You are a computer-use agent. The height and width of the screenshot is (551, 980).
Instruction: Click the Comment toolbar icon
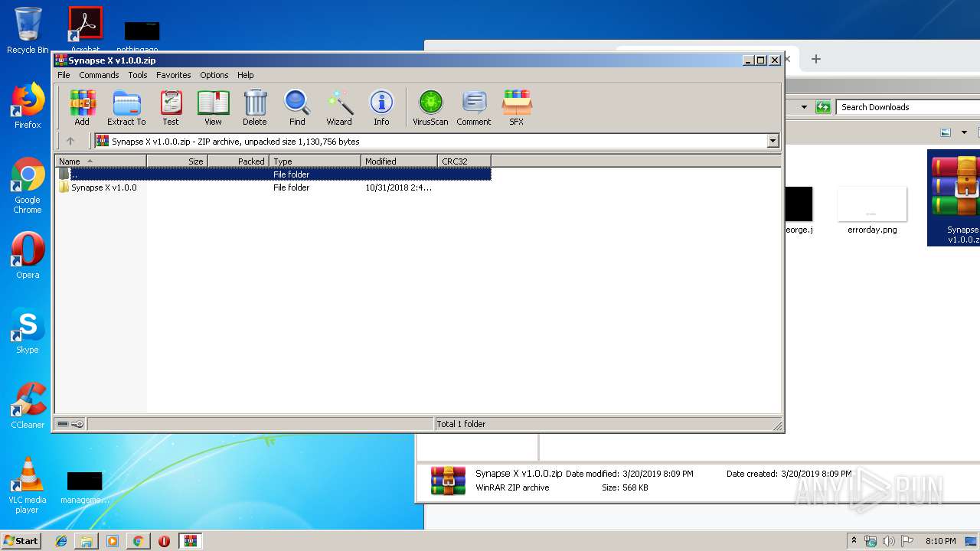click(474, 107)
